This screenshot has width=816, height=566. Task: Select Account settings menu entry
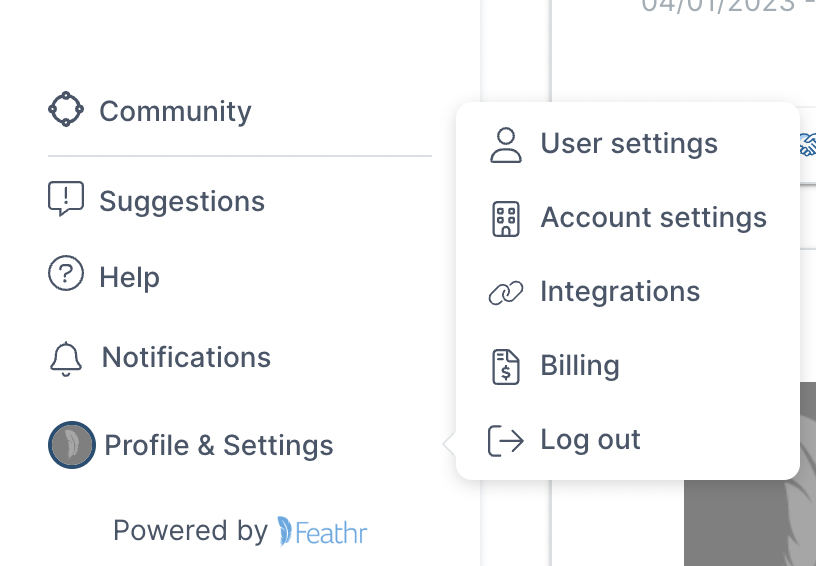pos(653,218)
